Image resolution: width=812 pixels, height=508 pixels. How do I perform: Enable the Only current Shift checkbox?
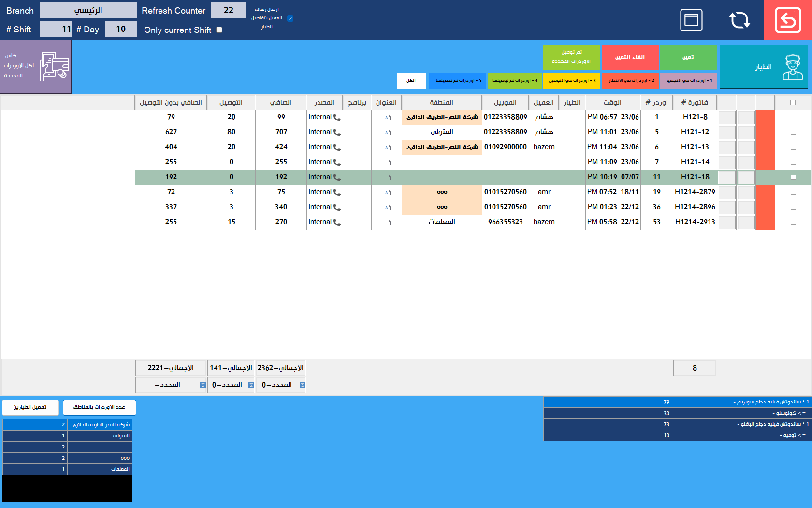219,30
